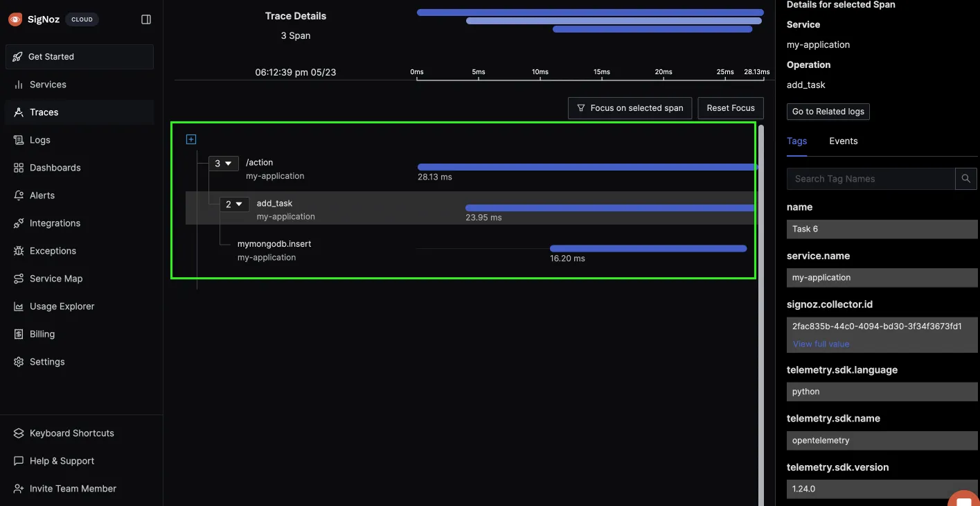980x506 pixels.
Task: Click the search magnifier icon for tags
Action: (x=965, y=179)
